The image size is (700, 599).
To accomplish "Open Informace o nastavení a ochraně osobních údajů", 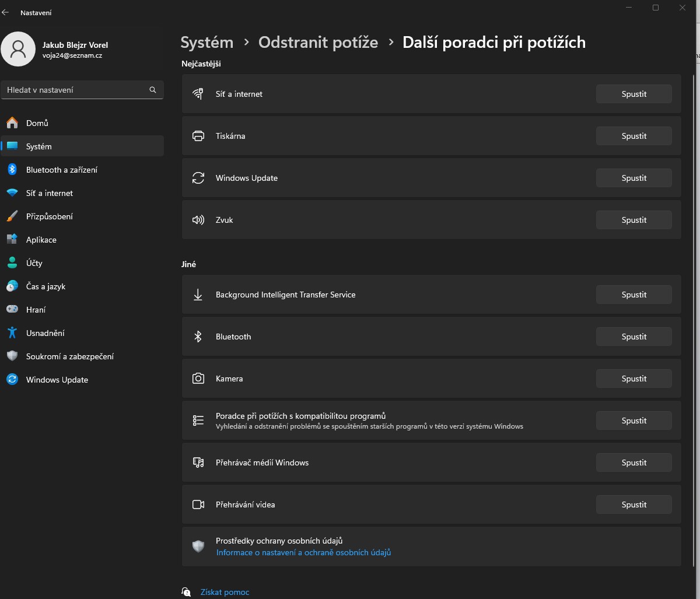I will pyautogui.click(x=303, y=552).
